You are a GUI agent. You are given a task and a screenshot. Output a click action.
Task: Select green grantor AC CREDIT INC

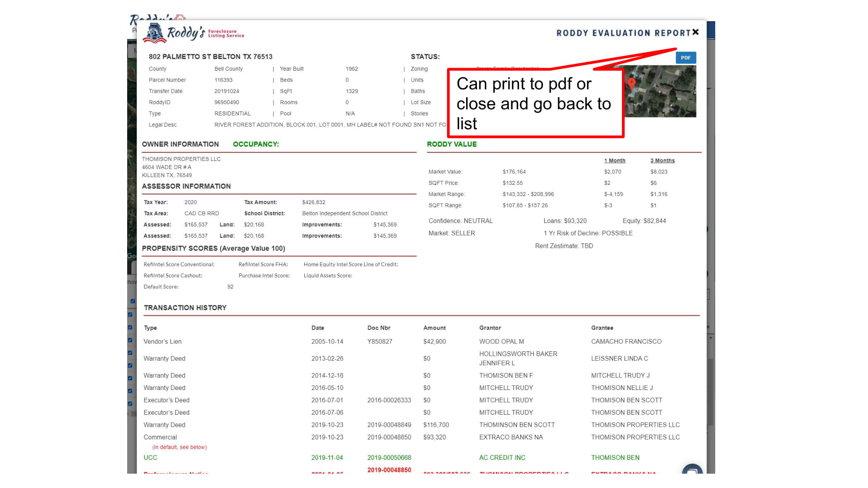[x=502, y=458]
